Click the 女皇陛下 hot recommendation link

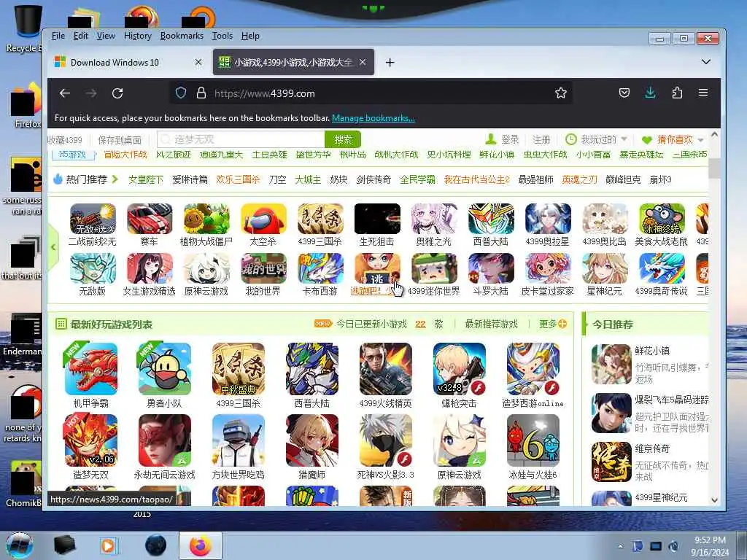146,179
